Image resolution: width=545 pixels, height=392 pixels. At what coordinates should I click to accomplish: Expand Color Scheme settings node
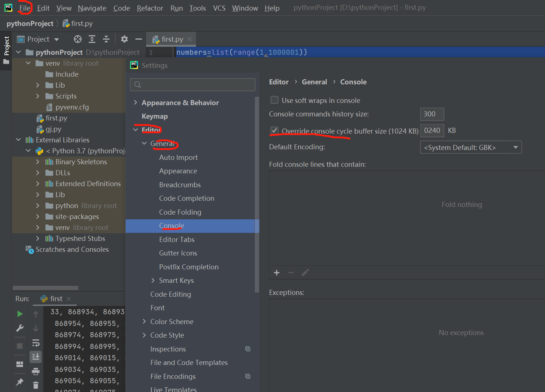click(144, 321)
